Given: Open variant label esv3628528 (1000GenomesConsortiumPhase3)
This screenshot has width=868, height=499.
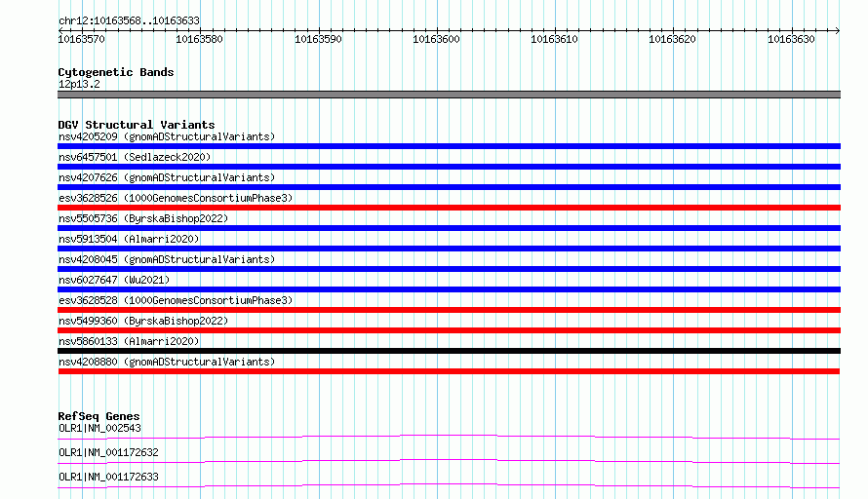Looking at the screenshot, I should click(x=176, y=300).
